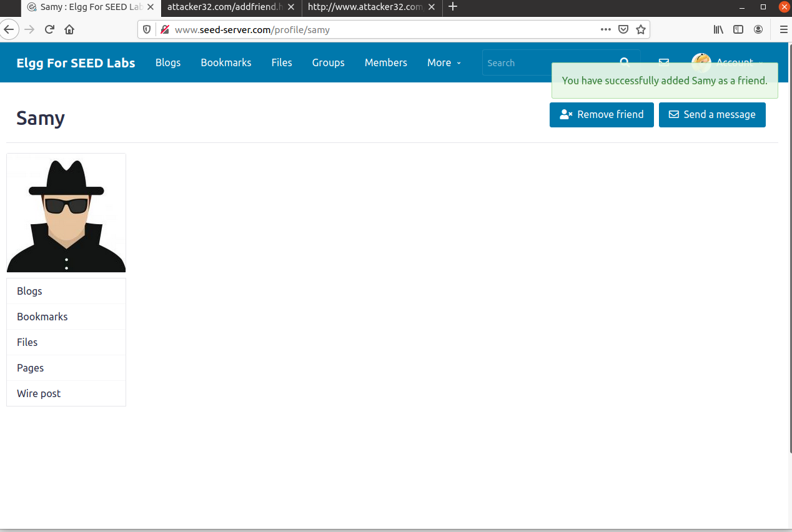Click the Samy profile heading
Viewport: 792px width, 532px height.
point(41,117)
